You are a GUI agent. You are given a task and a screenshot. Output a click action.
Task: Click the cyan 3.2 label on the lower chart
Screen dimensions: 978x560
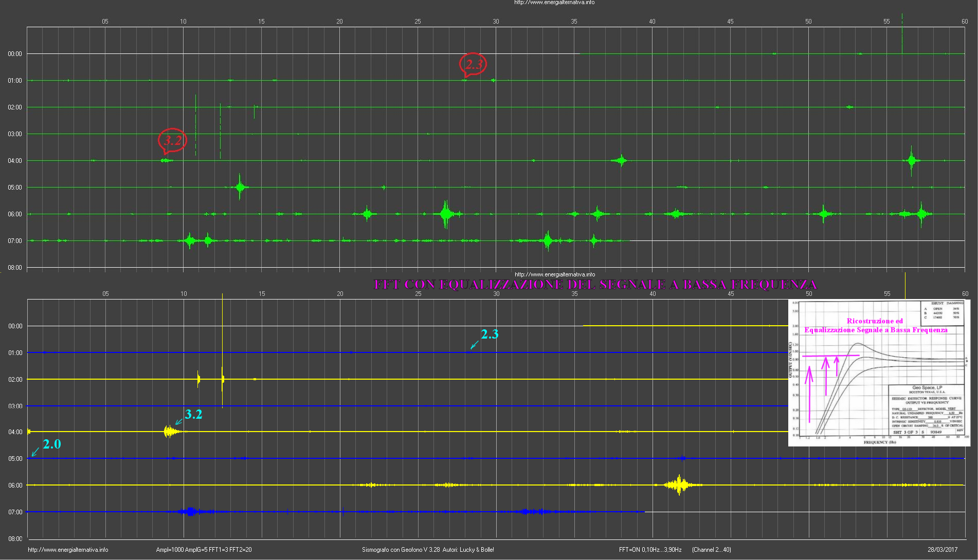(194, 414)
